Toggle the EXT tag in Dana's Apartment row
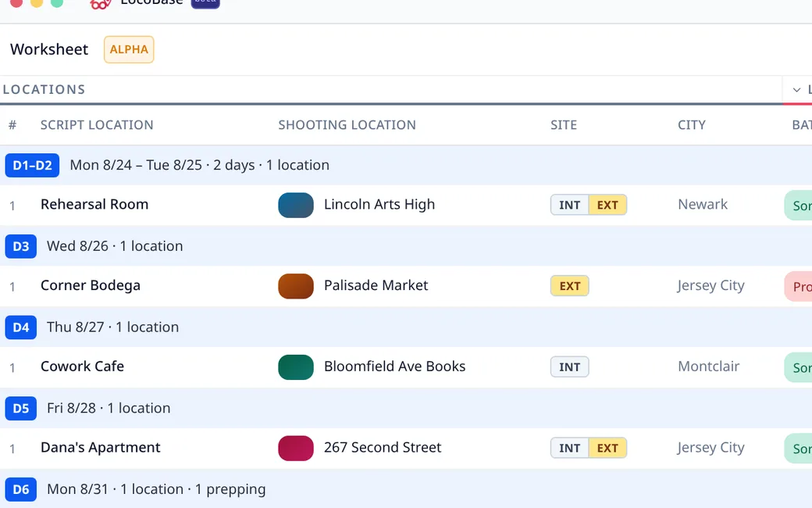 pos(607,448)
